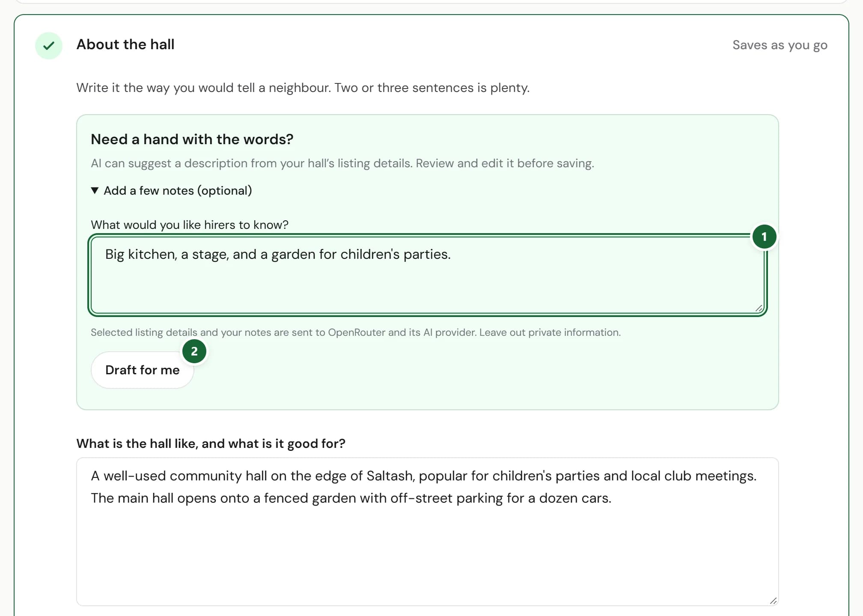863x616 pixels.
Task: Click the numbered badge 2 near Draft button
Action: tap(194, 351)
